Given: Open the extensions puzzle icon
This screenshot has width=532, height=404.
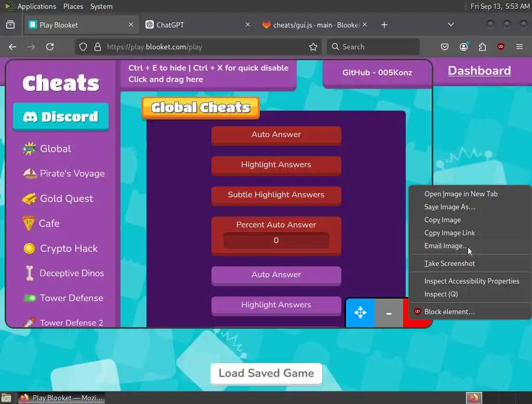Looking at the screenshot, I should [x=482, y=47].
